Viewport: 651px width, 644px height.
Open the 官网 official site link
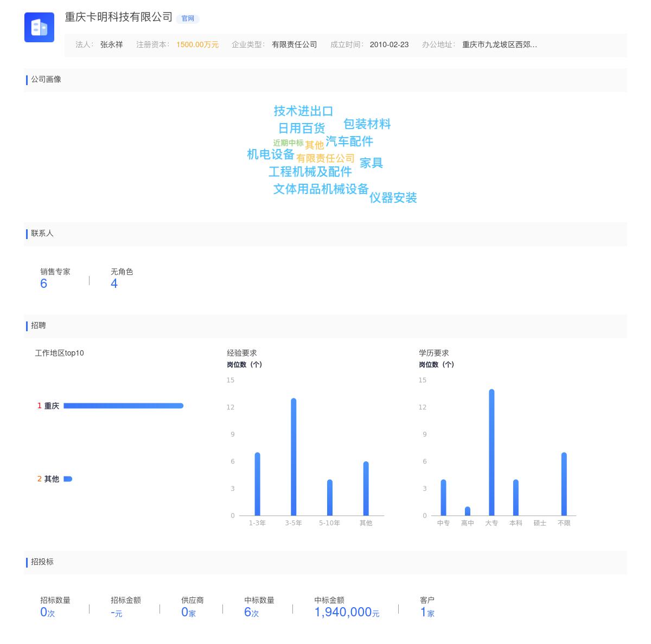pos(188,18)
